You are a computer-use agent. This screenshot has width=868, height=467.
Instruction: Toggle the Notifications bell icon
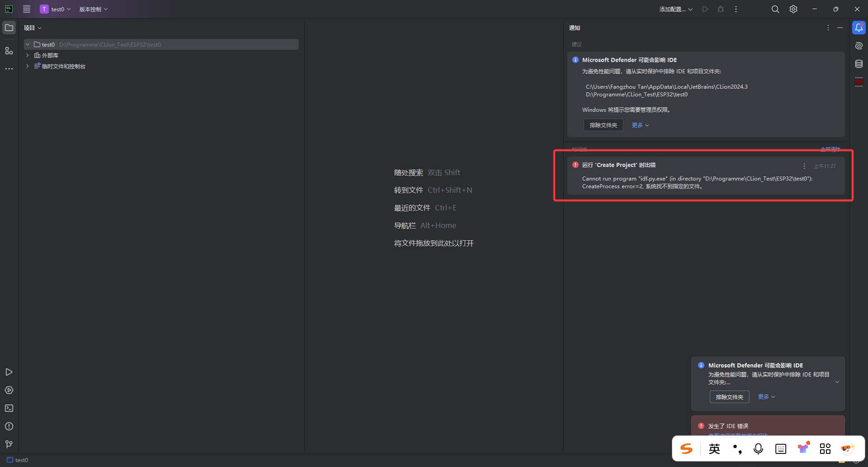(859, 28)
